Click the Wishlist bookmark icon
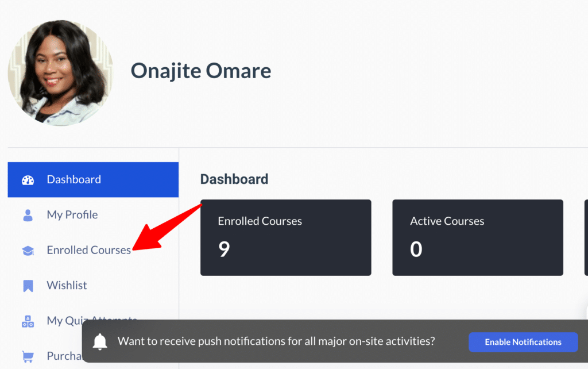 point(28,286)
